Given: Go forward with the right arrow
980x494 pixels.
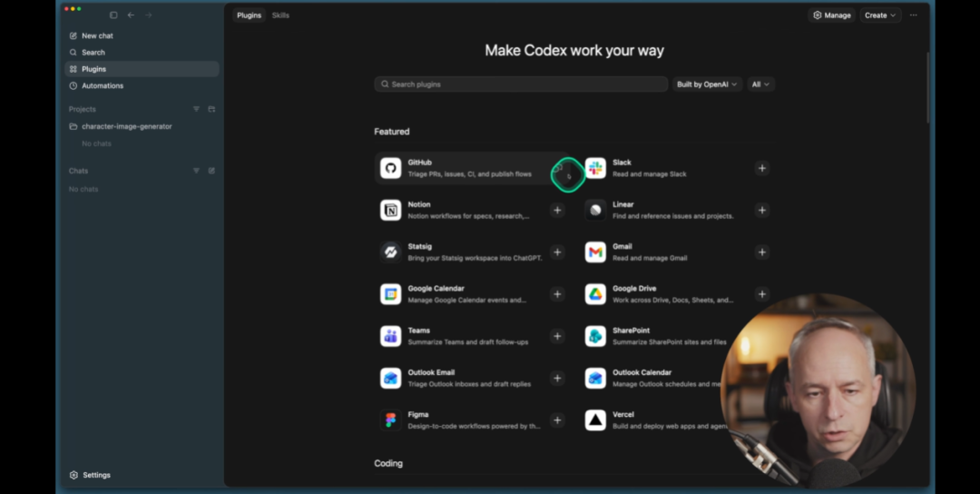Looking at the screenshot, I should point(148,15).
